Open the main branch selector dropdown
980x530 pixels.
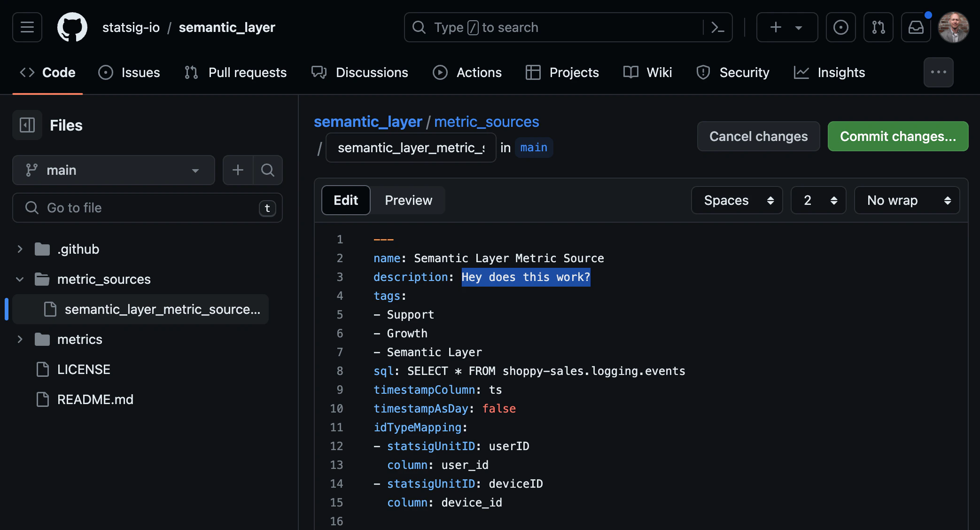point(113,170)
